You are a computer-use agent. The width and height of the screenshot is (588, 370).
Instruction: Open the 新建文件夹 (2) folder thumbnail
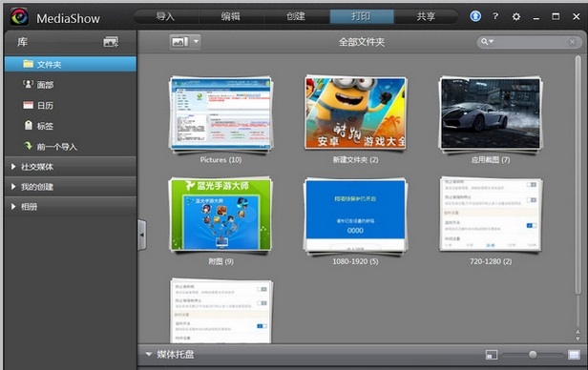pyautogui.click(x=355, y=113)
